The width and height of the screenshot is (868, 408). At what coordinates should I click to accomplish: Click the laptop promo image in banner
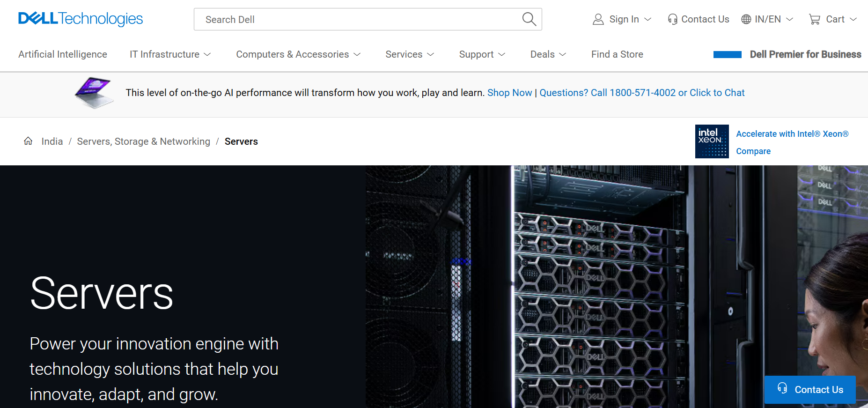tap(94, 93)
